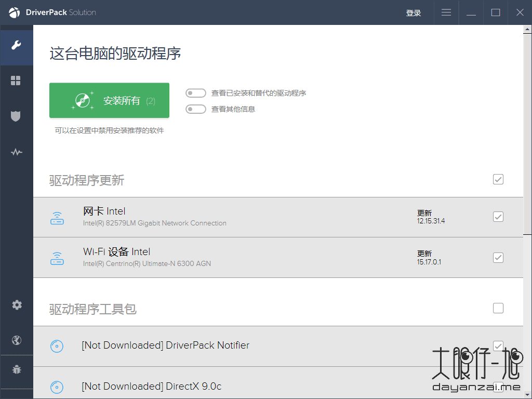This screenshot has width=532, height=399.
Task: Select the Wi-Fi 设备 Intel row title
Action: pyautogui.click(x=117, y=252)
